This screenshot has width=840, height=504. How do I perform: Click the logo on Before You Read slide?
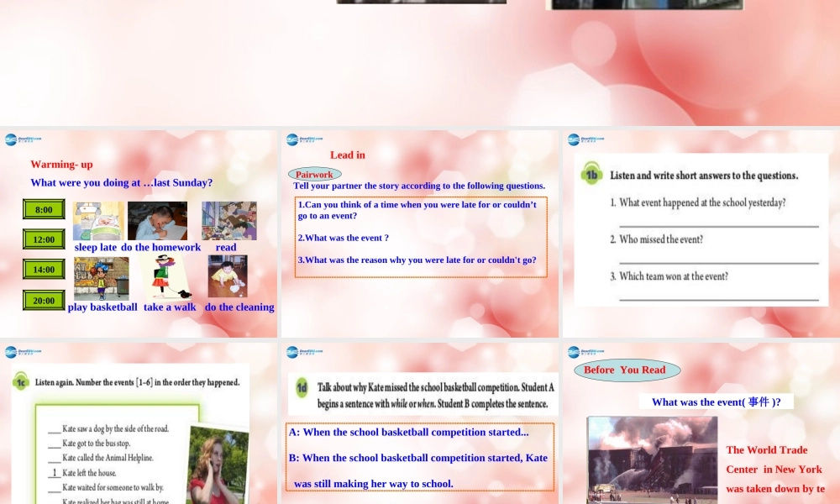[585, 352]
